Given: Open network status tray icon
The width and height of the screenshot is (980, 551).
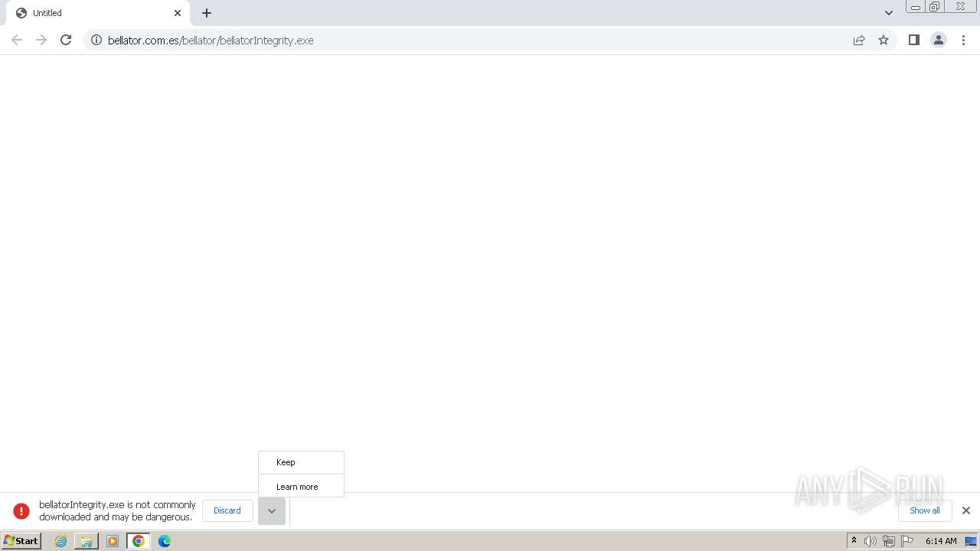Looking at the screenshot, I should click(889, 541).
